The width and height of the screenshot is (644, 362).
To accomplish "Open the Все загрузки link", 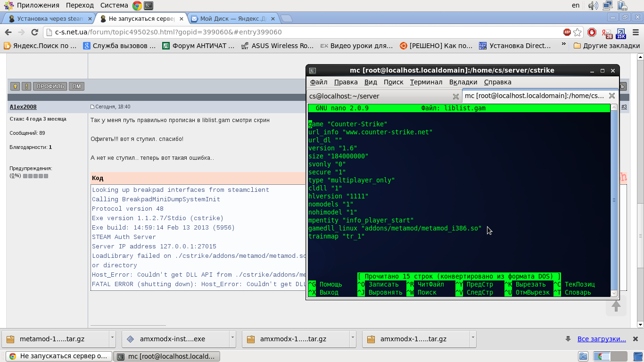I will click(602, 339).
